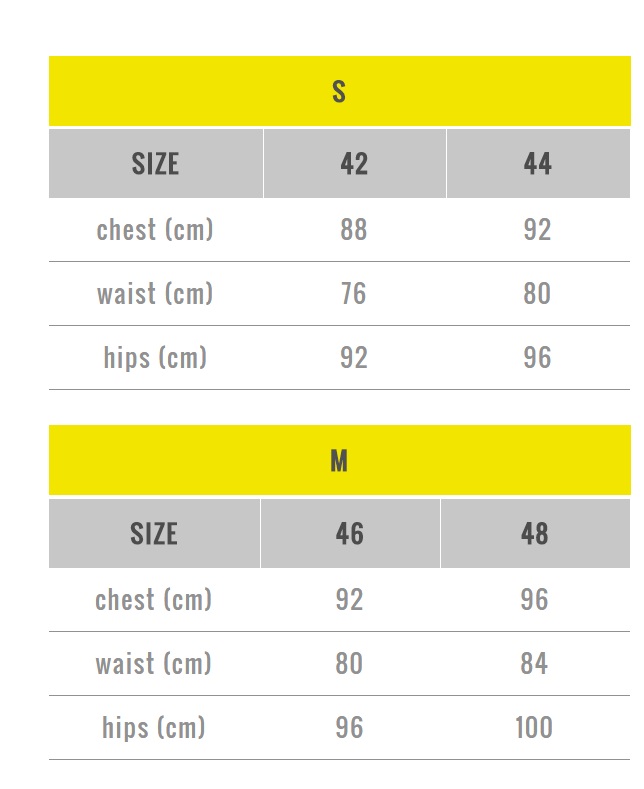Screen dimensions: 644x789
Task: Click size 48 column header
Action: tap(535, 533)
